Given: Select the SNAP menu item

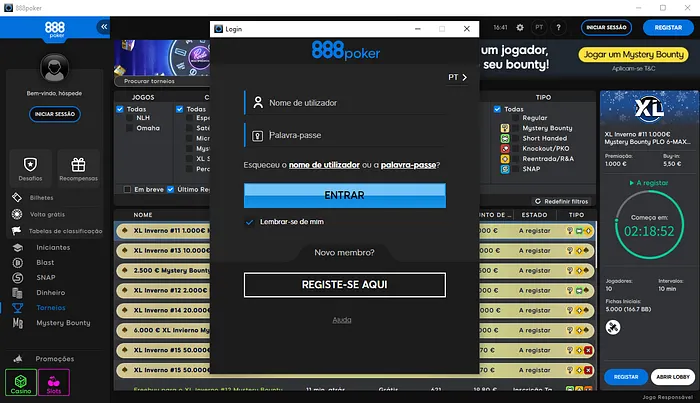Looking at the screenshot, I should tap(46, 278).
